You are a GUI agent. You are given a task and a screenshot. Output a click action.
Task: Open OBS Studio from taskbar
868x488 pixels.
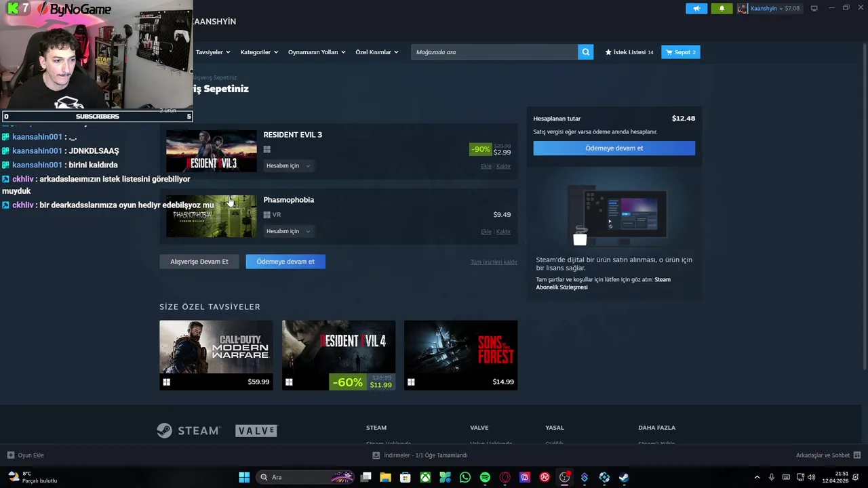[565, 477]
